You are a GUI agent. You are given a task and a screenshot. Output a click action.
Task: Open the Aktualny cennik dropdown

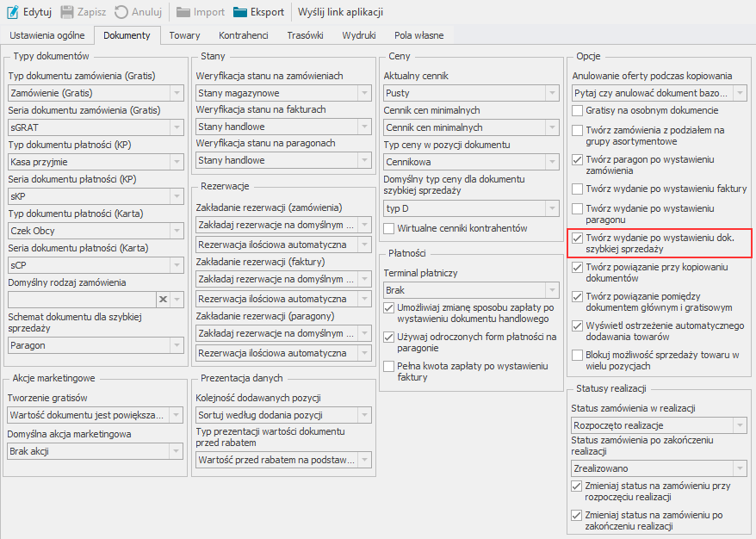tap(552, 92)
